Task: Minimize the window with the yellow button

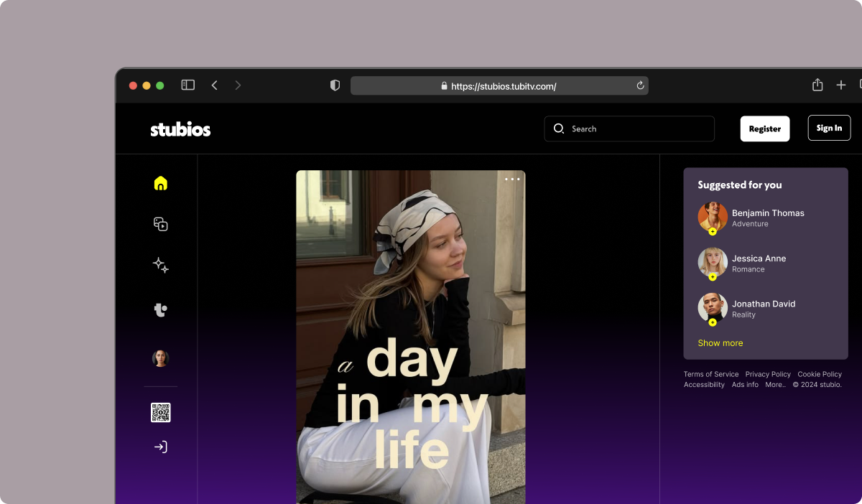Action: [147, 85]
